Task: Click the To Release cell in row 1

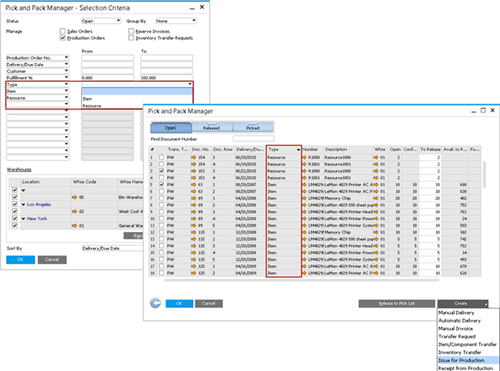Action: [430, 157]
